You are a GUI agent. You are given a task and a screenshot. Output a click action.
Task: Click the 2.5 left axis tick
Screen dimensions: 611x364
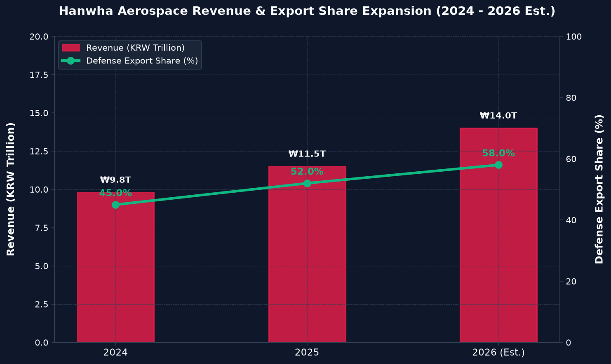click(41, 305)
